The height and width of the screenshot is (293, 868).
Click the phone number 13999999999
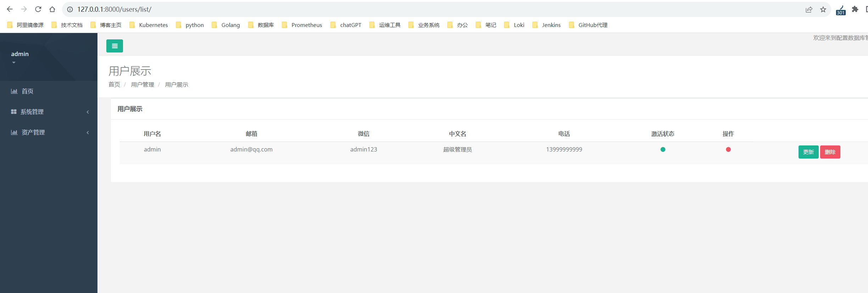pyautogui.click(x=564, y=149)
